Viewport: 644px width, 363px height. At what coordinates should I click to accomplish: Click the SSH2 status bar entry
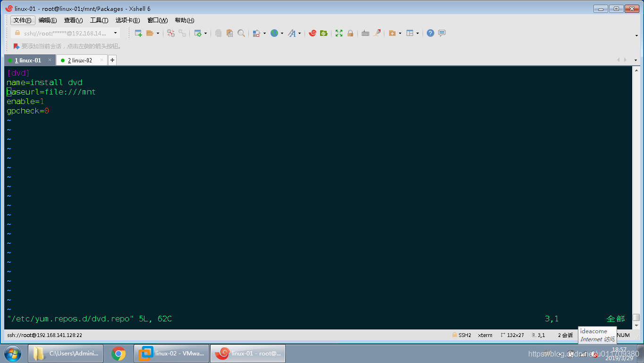462,335
